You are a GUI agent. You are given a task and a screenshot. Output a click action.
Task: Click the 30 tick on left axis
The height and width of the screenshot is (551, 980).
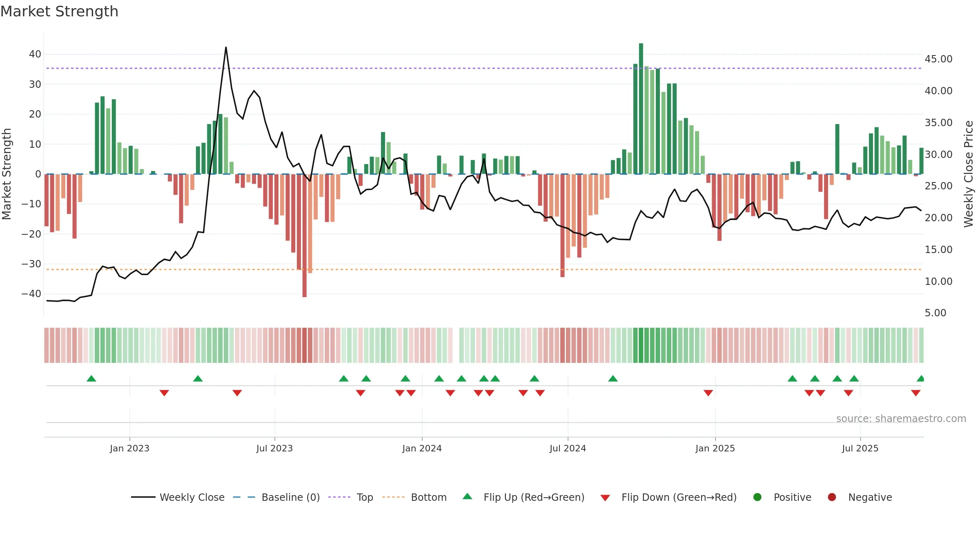click(35, 84)
